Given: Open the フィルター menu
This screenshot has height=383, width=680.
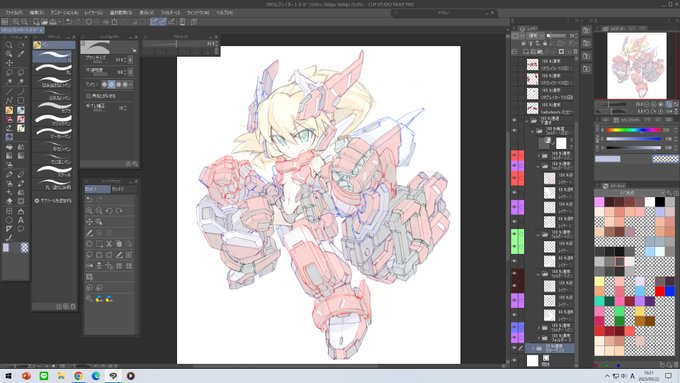Looking at the screenshot, I should pos(170,13).
